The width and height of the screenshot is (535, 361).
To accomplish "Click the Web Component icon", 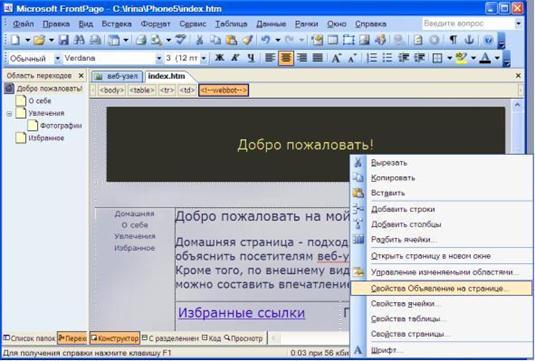I will click(x=317, y=40).
